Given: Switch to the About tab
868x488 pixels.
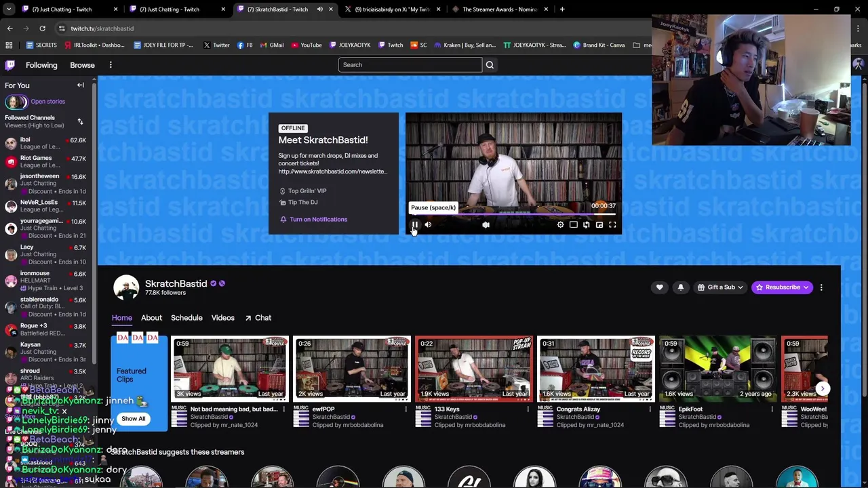Looking at the screenshot, I should [x=151, y=318].
